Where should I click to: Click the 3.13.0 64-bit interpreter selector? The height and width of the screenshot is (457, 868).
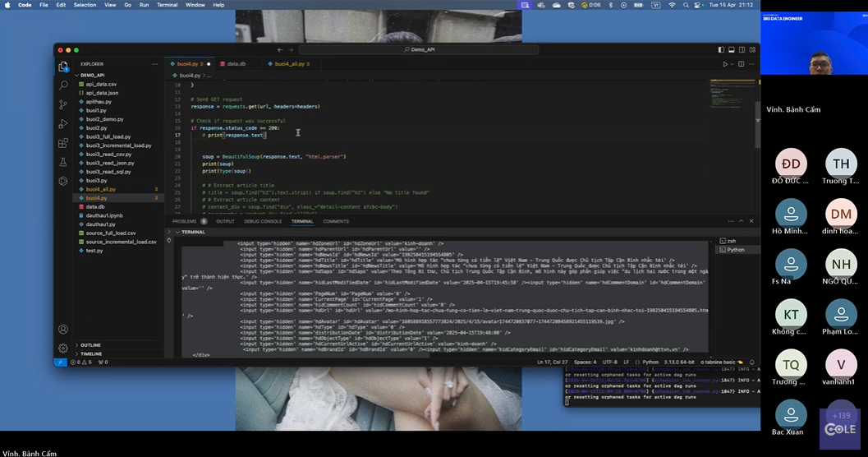679,362
